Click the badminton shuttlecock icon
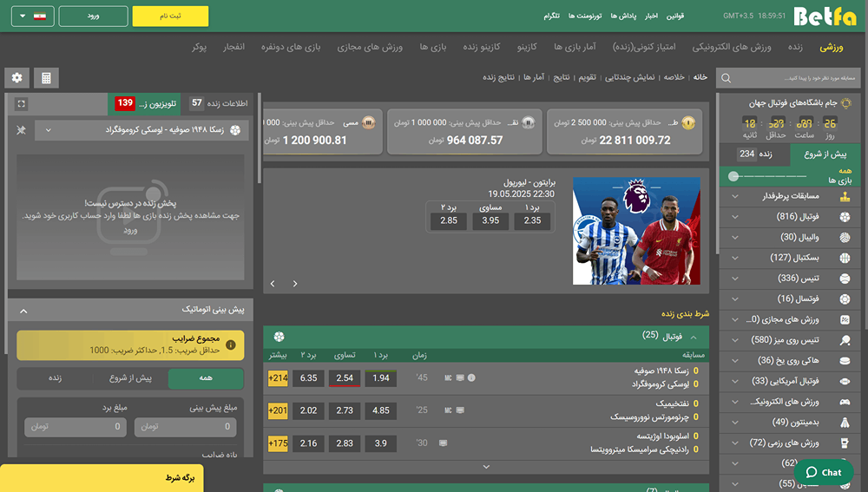 [x=845, y=423]
